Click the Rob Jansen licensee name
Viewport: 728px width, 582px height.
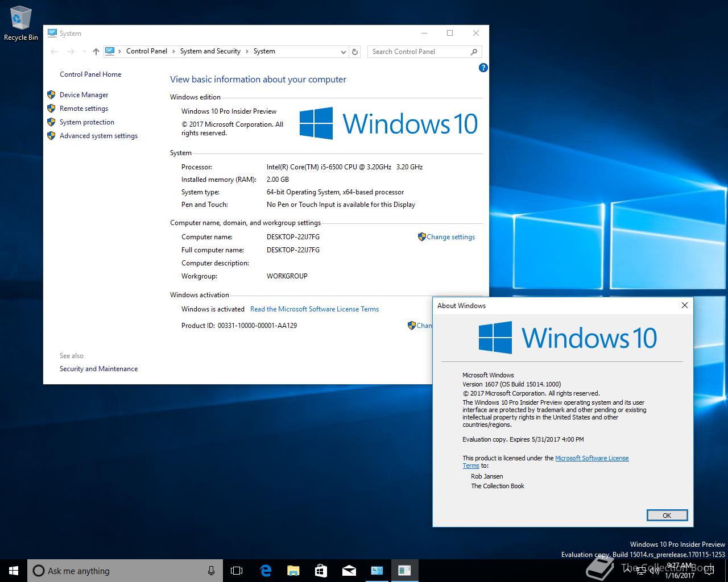(x=487, y=476)
